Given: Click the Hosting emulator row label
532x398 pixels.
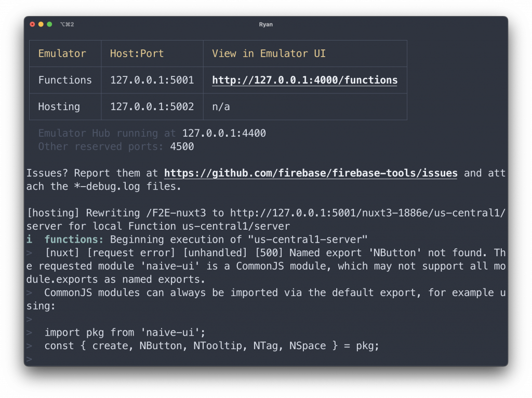Looking at the screenshot, I should (59, 107).
